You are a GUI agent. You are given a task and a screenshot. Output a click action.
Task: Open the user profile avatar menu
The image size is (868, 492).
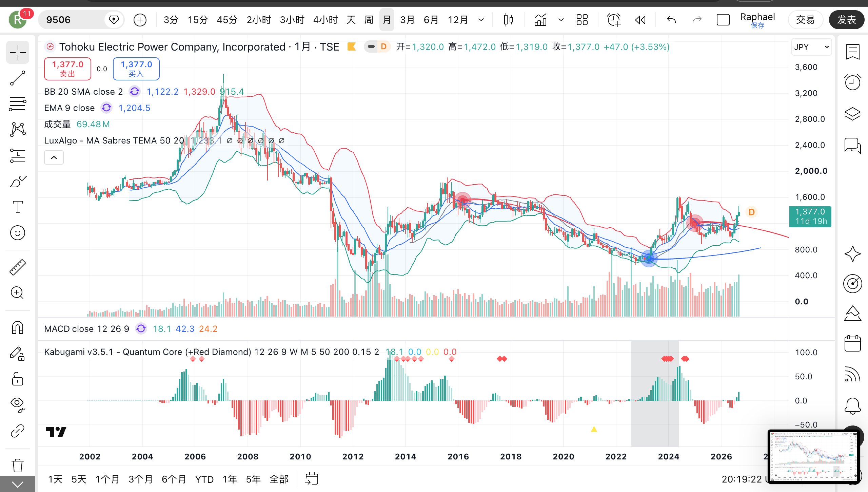click(x=18, y=20)
